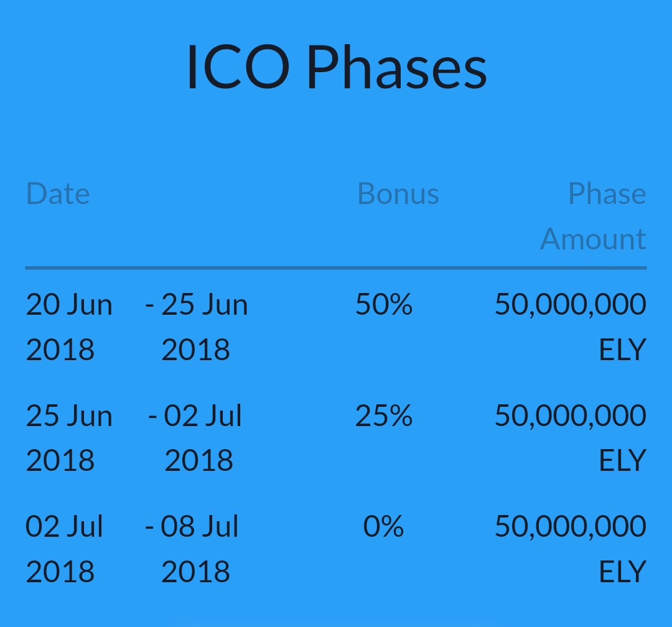Select the Bonus column header
This screenshot has width=672, height=627.
coord(398,193)
